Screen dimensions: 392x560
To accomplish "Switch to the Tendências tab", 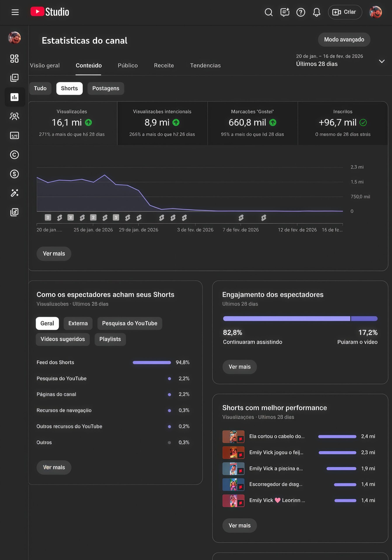I will (x=205, y=65).
